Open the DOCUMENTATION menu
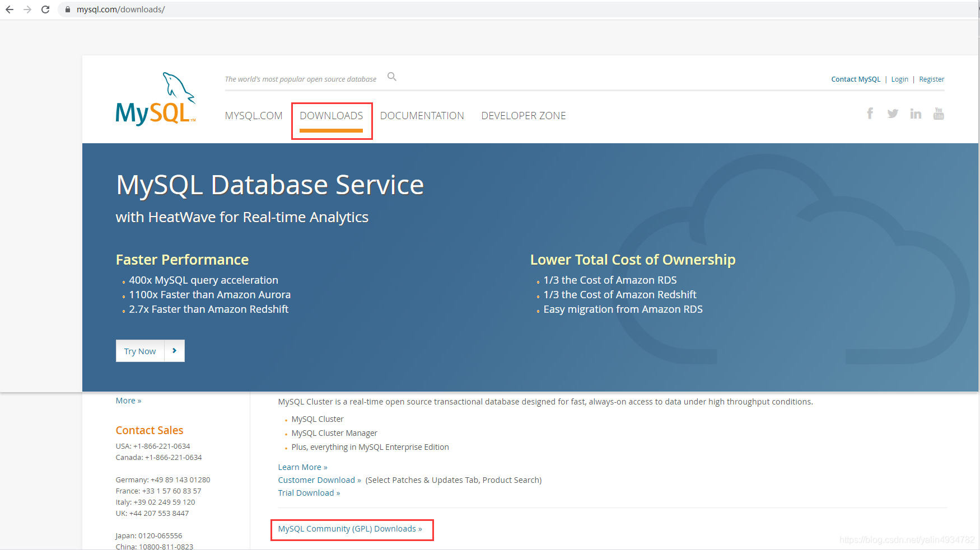The height and width of the screenshot is (550, 980). [422, 115]
